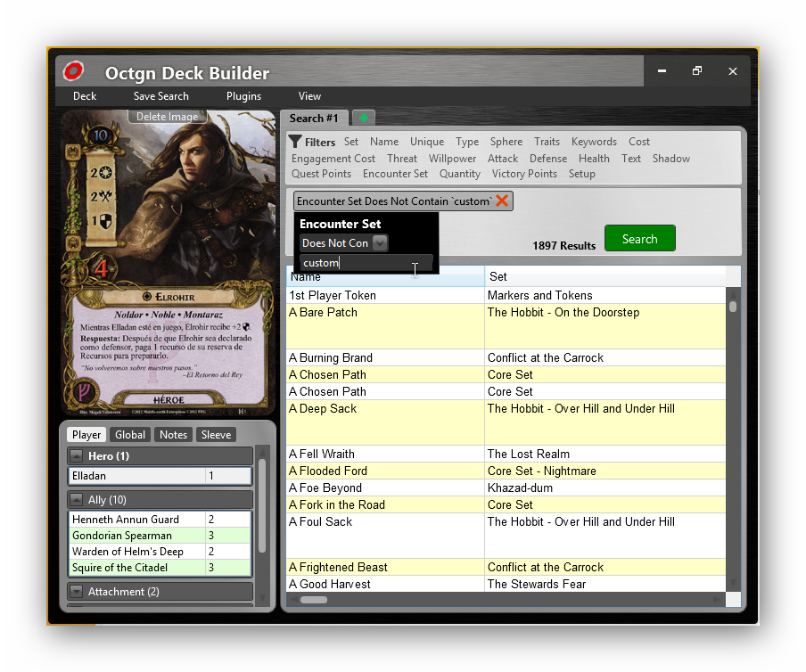Add a Name filter
Viewport: 806px width, 672px height.
(x=384, y=142)
